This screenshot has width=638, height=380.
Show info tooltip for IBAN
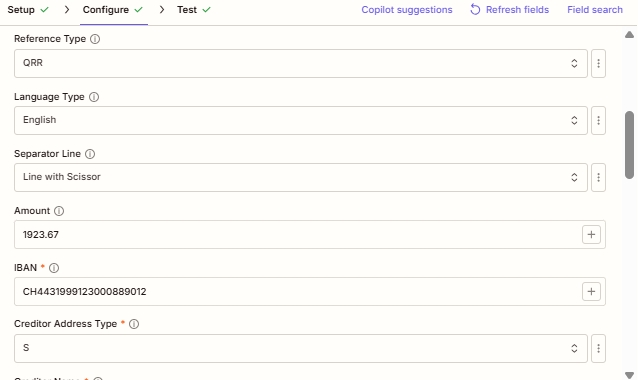point(54,268)
